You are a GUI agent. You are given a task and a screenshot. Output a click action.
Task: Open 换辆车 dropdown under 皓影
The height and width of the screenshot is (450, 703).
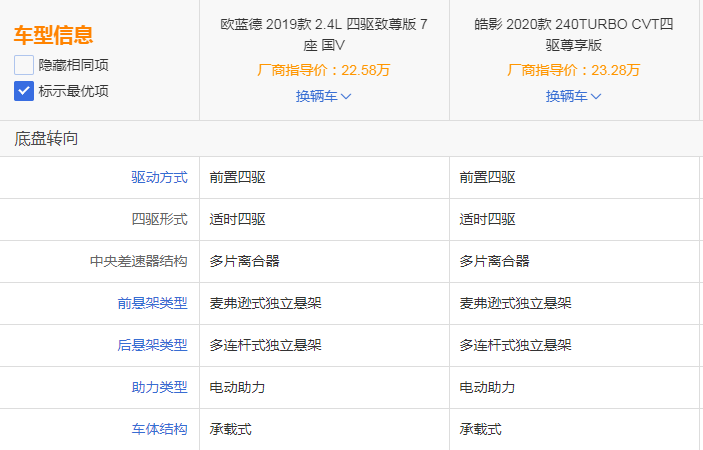574,96
